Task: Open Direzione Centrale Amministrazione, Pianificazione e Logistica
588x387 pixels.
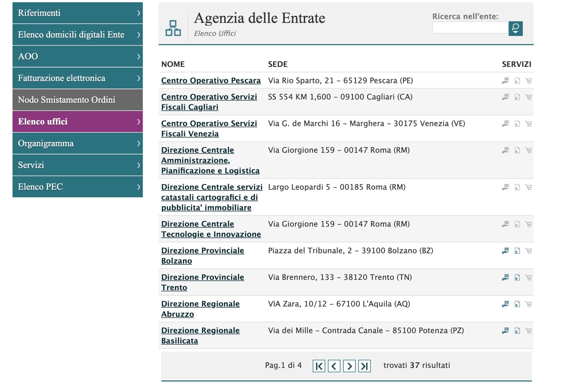Action: pyautogui.click(x=210, y=160)
